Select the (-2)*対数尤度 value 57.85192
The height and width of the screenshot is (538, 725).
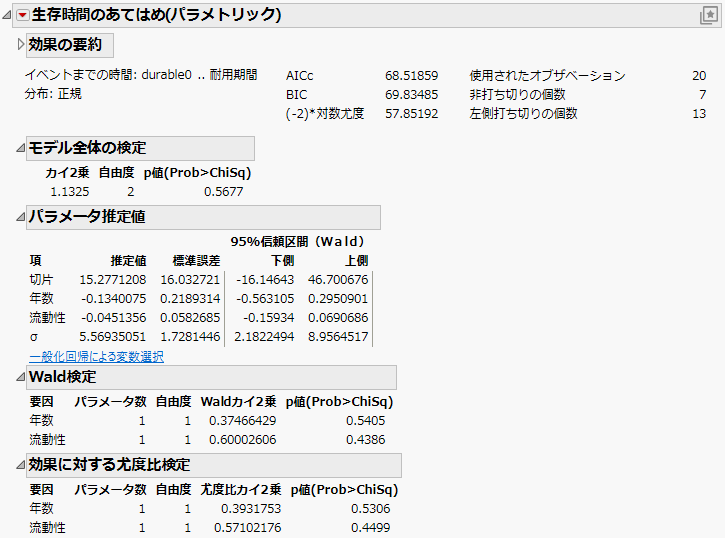[x=412, y=113]
